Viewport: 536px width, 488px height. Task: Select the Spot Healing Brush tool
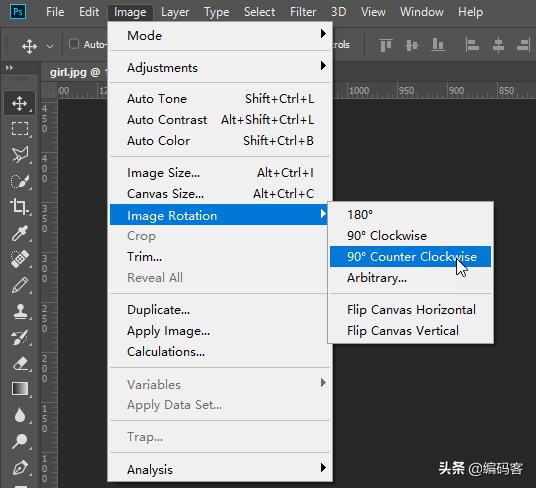(19, 259)
